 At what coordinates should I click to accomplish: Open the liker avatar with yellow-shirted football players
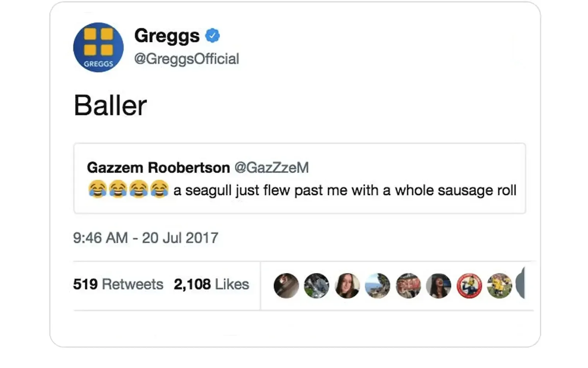point(499,285)
